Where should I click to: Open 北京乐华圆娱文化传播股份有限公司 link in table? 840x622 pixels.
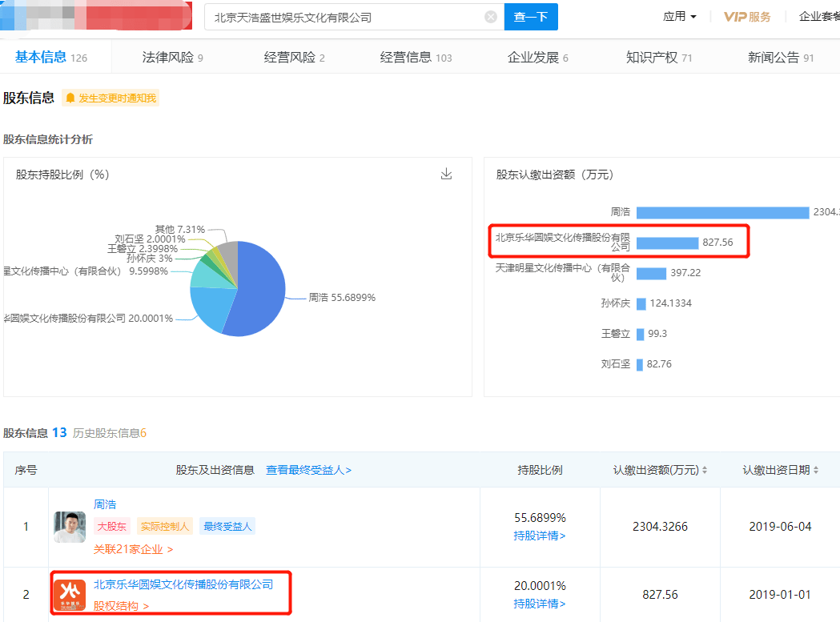[x=183, y=584]
